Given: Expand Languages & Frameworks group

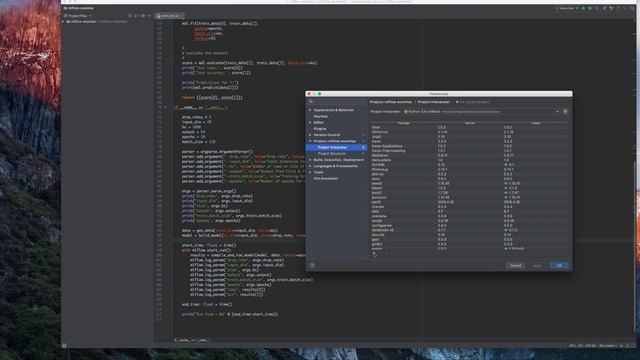Looking at the screenshot, I should click(310, 166).
